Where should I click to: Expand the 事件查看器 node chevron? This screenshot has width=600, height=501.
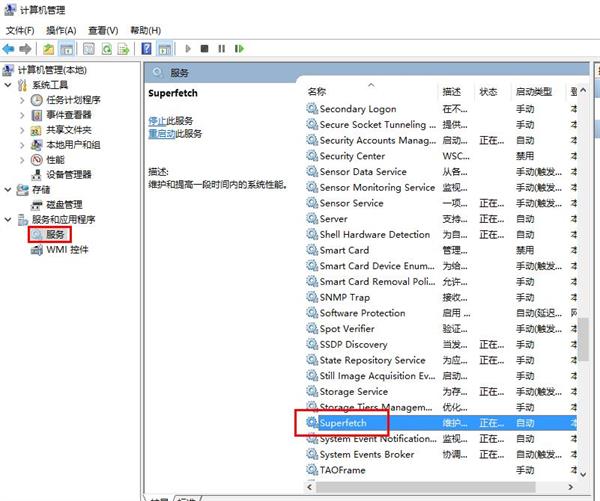click(22, 115)
